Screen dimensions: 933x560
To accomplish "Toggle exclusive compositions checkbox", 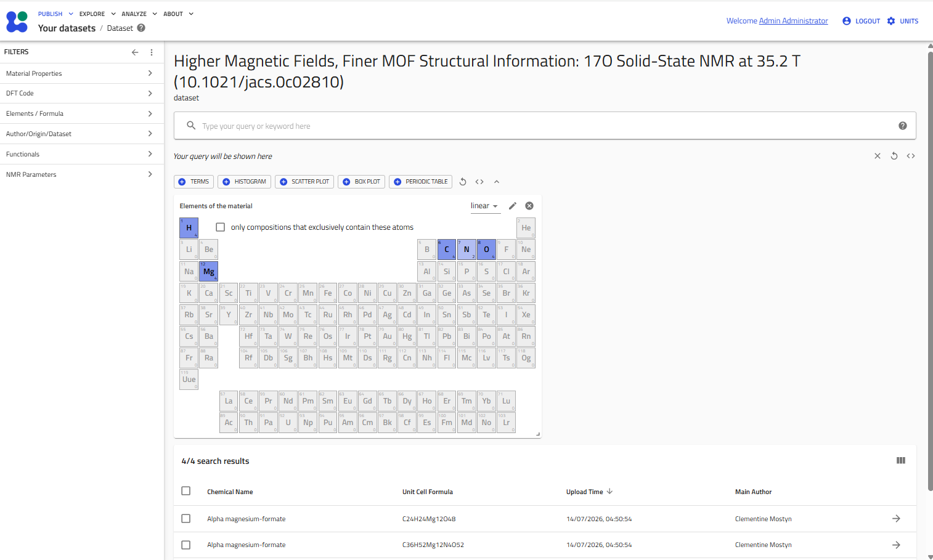I will 221,227.
